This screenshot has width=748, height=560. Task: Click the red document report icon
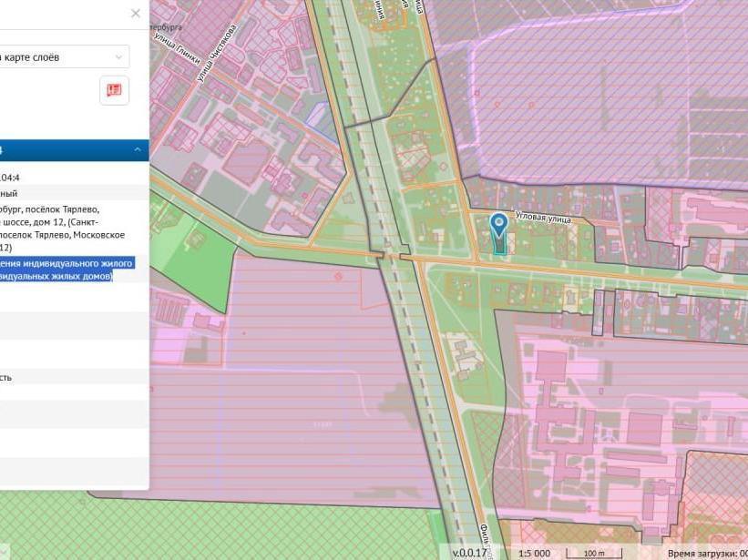114,90
